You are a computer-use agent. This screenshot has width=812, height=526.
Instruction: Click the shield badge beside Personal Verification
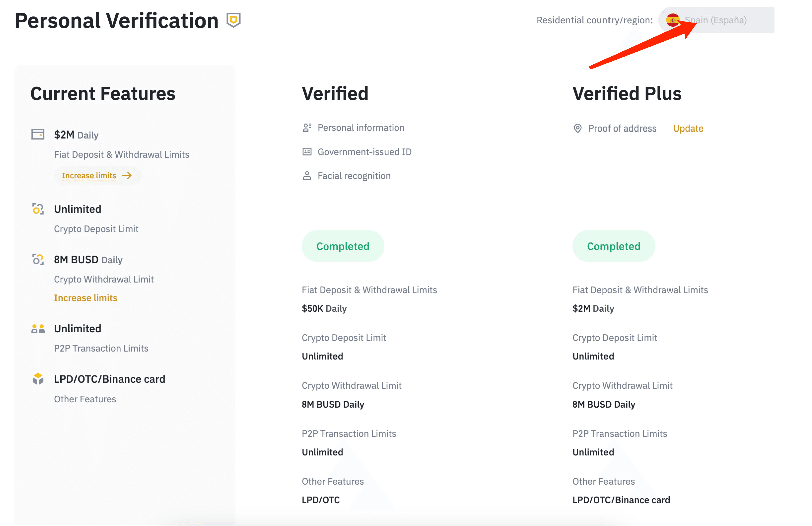tap(234, 20)
